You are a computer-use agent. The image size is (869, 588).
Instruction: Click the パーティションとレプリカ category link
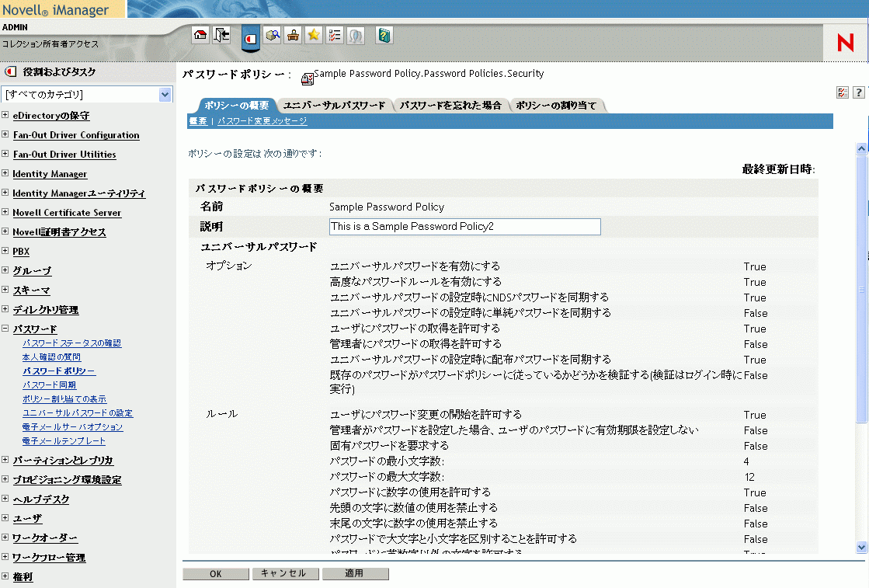coord(63,461)
